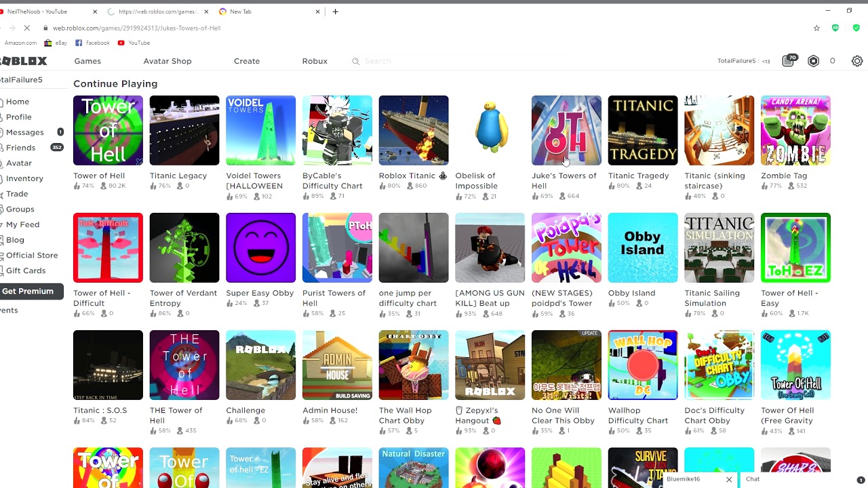Open the Voidel Towers game thumbnail
Viewport: 868px width, 488px height.
point(260,130)
